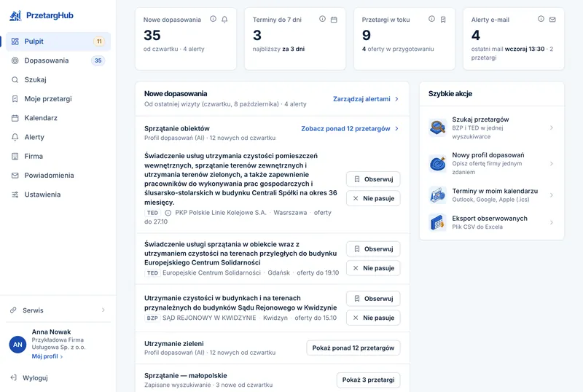Image resolution: width=583 pixels, height=392 pixels.
Task: Open the PKP cleaning services tender title
Action: [240, 179]
